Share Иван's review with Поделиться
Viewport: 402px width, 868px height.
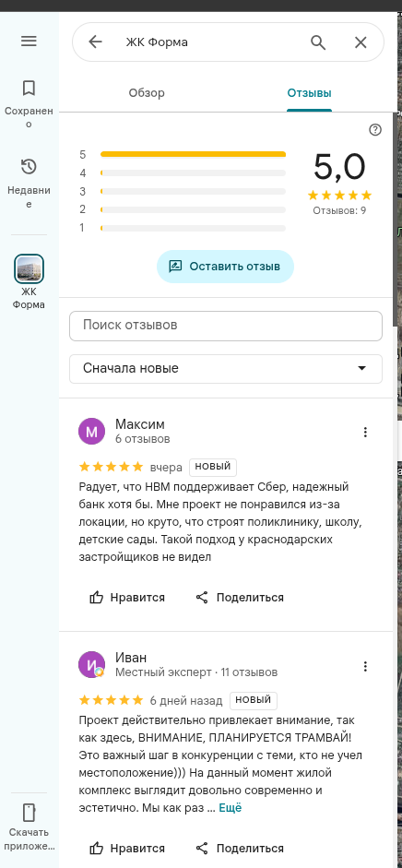[x=240, y=848]
